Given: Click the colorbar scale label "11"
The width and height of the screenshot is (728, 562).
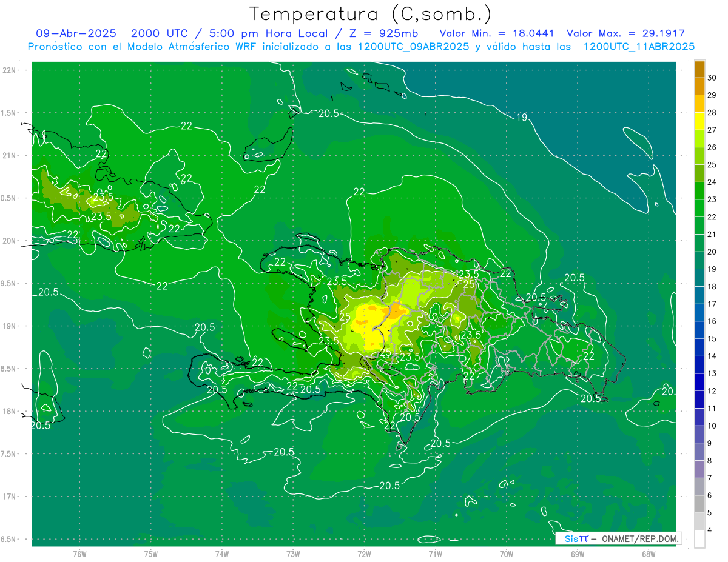Looking at the screenshot, I should 712,408.
